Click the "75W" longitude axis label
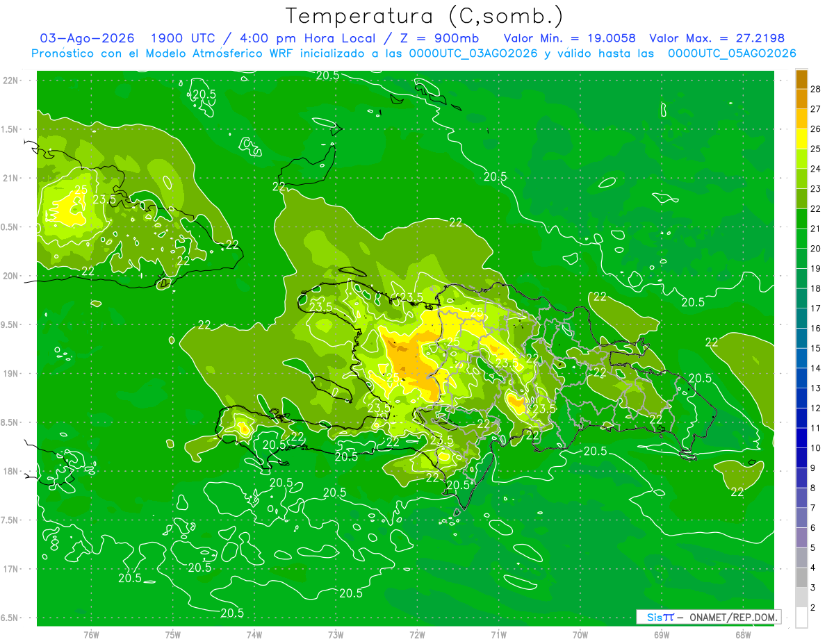834x644 pixels. (172, 635)
